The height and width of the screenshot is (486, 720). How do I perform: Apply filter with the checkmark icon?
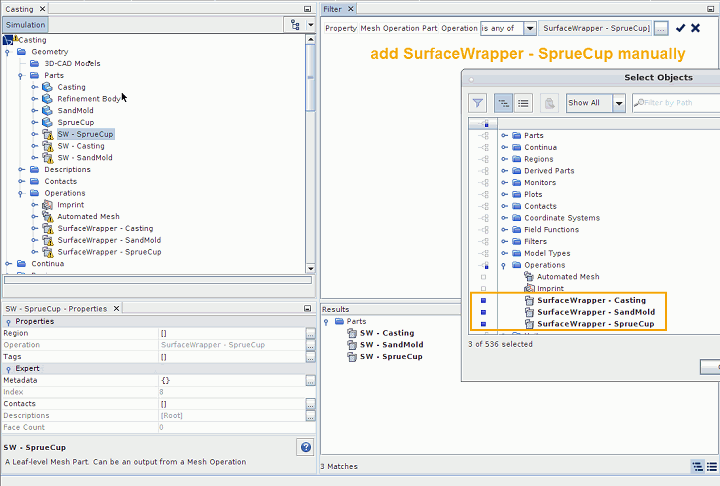681,28
